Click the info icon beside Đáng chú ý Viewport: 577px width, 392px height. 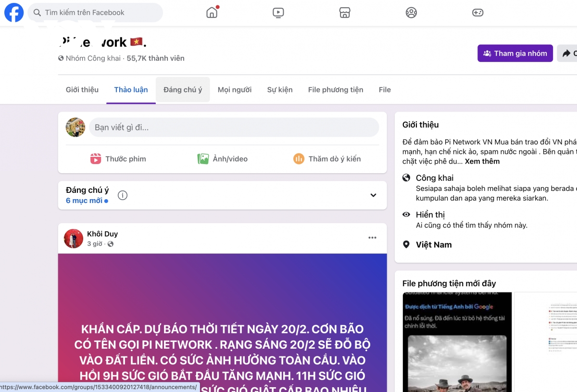pyautogui.click(x=123, y=195)
